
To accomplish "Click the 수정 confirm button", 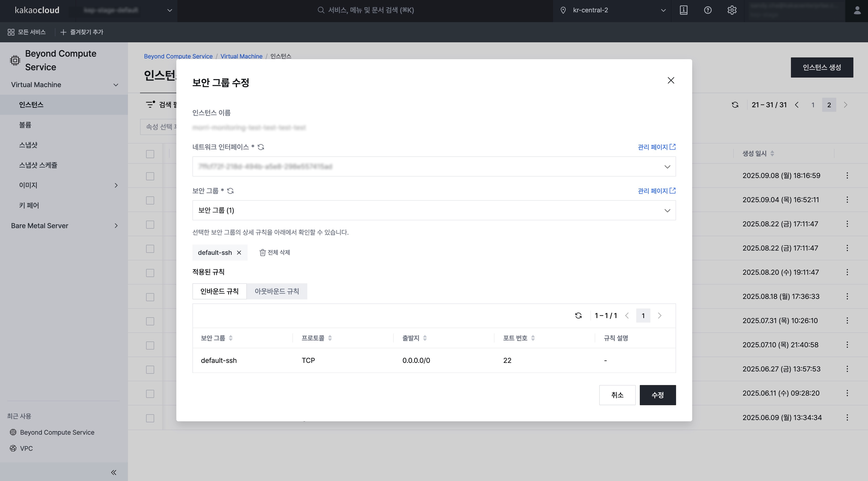I will pos(657,395).
